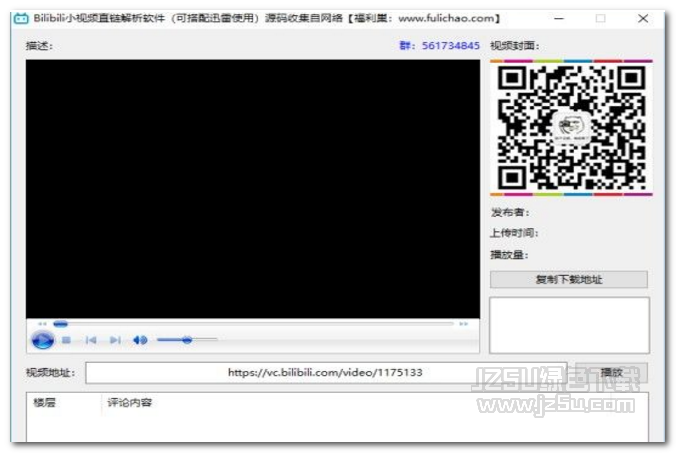676x453 pixels.
Task: Click the video address input field
Action: 325,372
